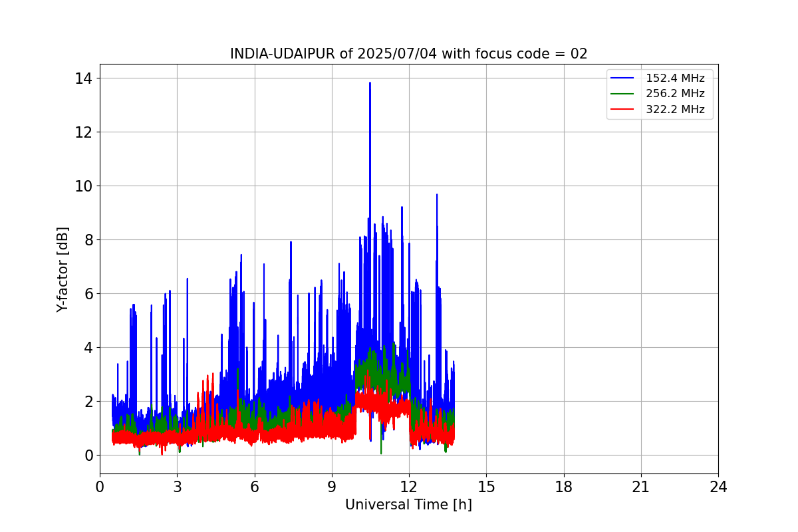Click the chart title INDIA-UDAIPUR of 2025/07/04

(x=408, y=54)
